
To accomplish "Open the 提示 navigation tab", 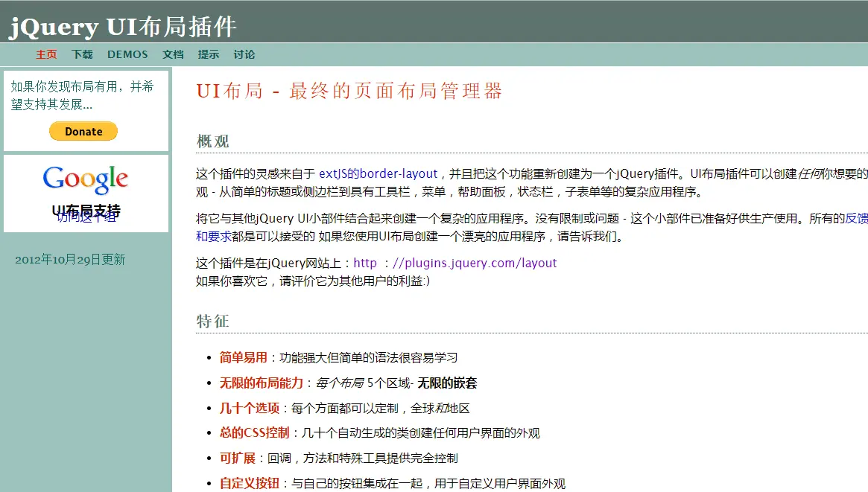I will 208,54.
